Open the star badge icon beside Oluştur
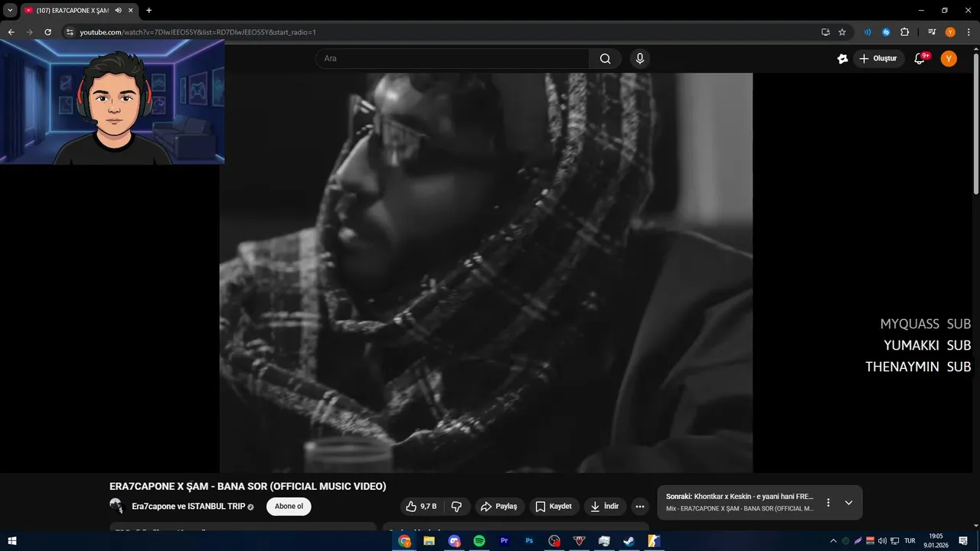 (842, 59)
